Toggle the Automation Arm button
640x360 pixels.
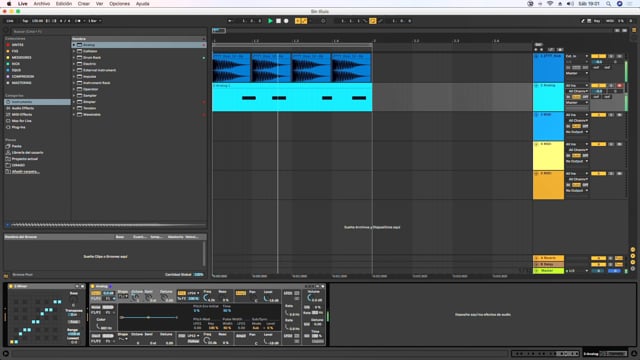(304, 21)
